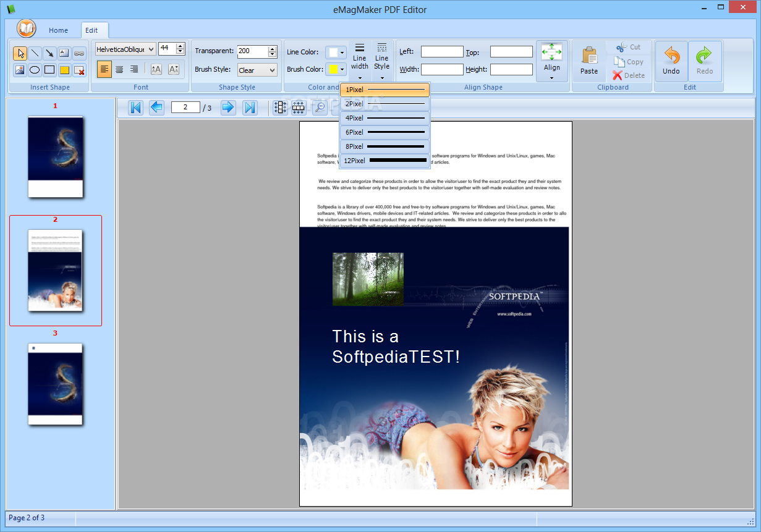The image size is (761, 532).
Task: Toggle right text alignment
Action: (134, 69)
